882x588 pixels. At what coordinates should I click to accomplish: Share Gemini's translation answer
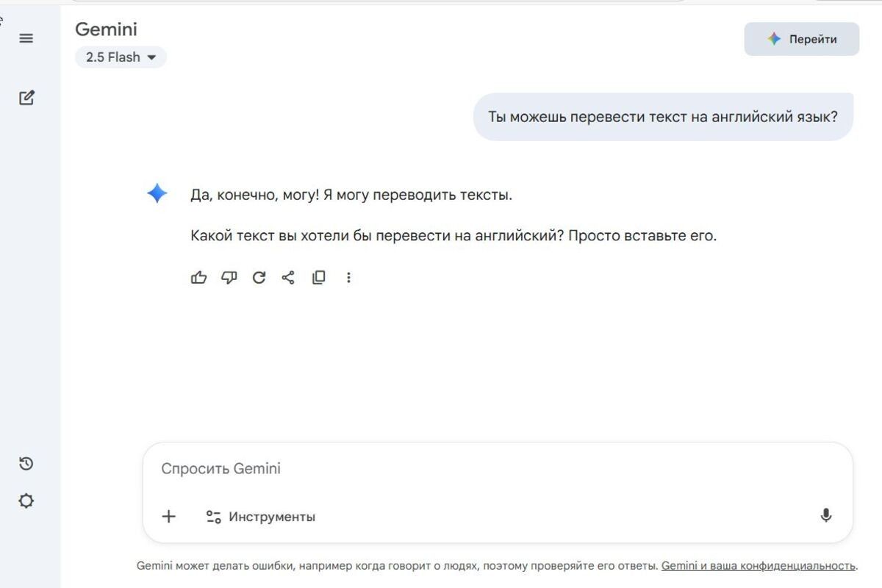click(288, 277)
